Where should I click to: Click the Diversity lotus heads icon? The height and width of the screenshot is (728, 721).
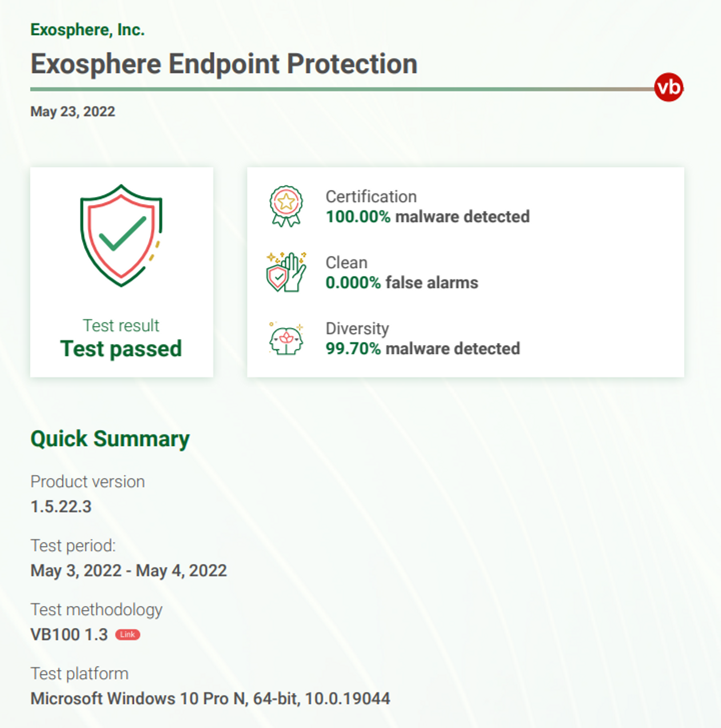(x=286, y=338)
